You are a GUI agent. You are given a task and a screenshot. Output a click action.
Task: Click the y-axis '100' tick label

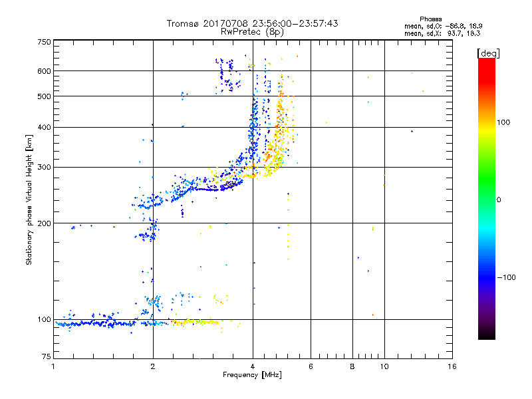[44, 319]
